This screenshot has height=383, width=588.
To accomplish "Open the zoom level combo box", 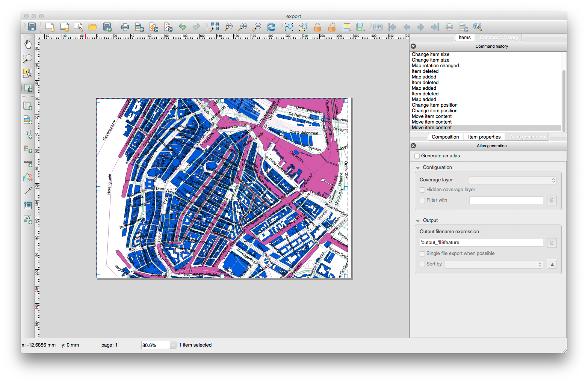I will [173, 345].
